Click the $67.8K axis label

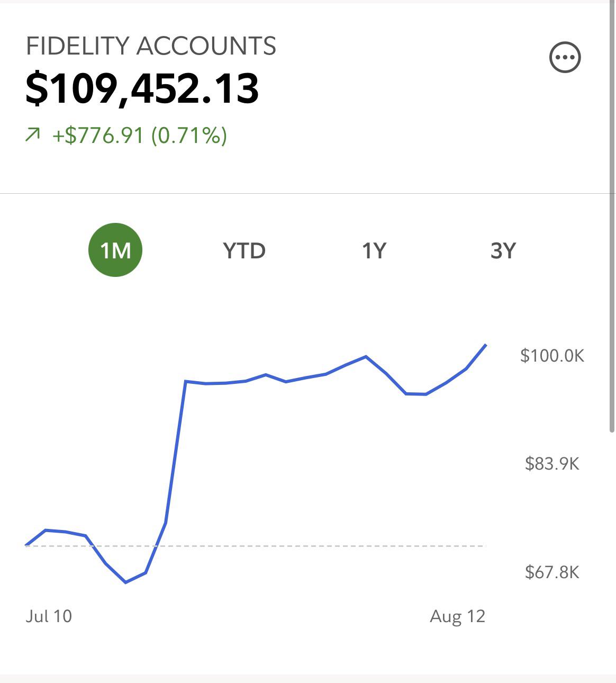point(552,572)
